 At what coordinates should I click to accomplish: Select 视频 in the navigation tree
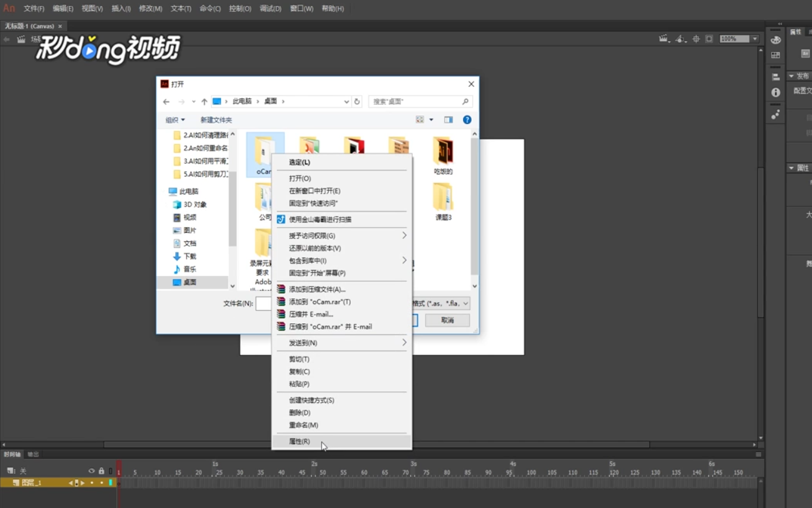tap(184, 218)
